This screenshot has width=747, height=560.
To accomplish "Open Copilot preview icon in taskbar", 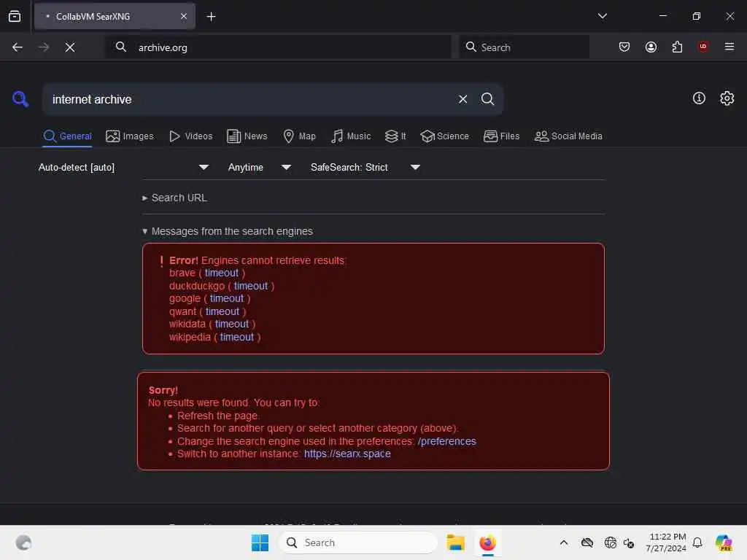I will click(x=724, y=542).
